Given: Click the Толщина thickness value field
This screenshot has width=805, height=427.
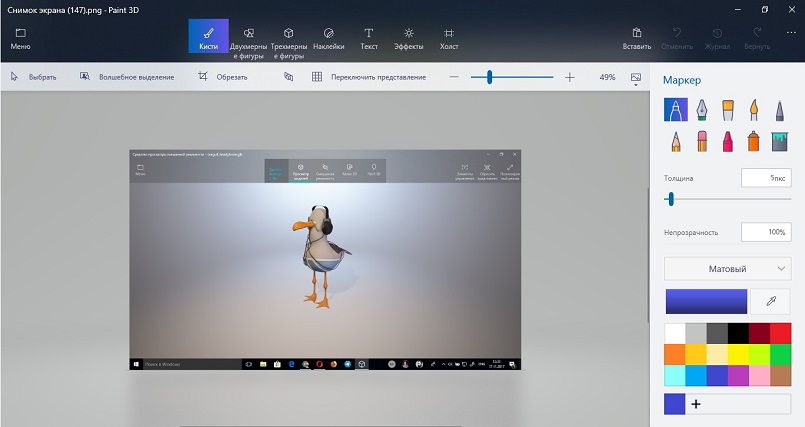Looking at the screenshot, I should click(x=766, y=178).
